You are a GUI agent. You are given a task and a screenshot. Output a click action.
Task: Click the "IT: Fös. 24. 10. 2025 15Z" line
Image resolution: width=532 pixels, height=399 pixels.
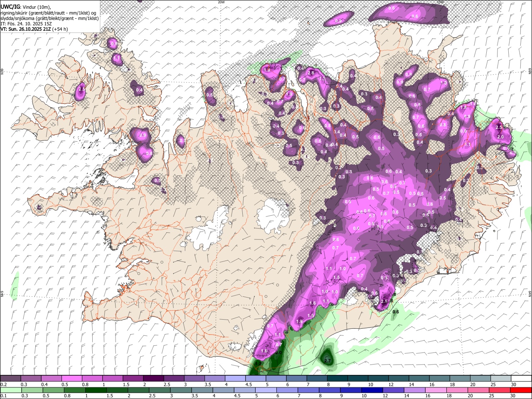click(x=26, y=24)
